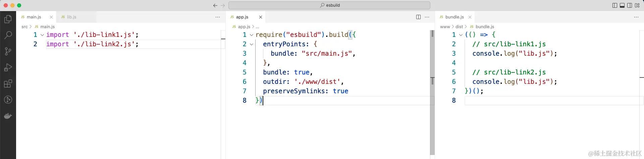
Task: Close the bundle.js tab
Action: tap(470, 17)
